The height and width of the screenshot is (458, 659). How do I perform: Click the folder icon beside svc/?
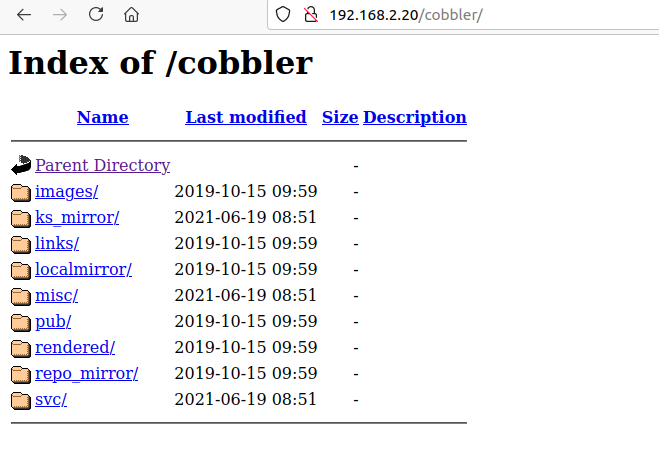pyautogui.click(x=21, y=400)
